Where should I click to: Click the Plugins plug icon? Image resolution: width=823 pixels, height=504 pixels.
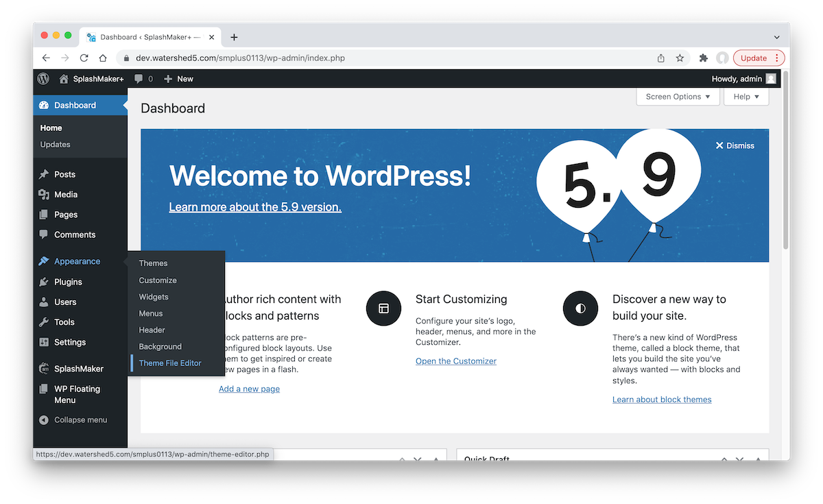(x=44, y=282)
